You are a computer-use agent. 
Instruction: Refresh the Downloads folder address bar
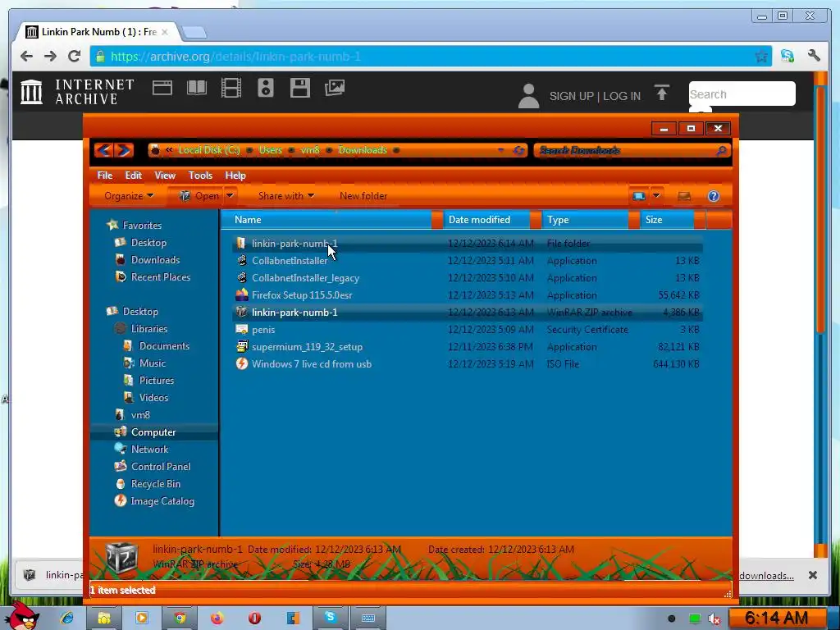[x=518, y=151]
